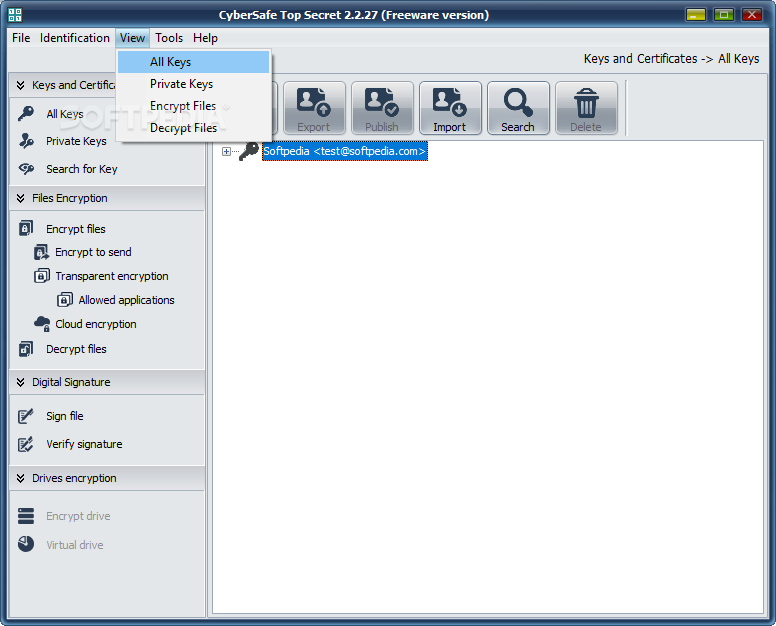The height and width of the screenshot is (626, 776).
Task: Click the Verify signature icon
Action: click(26, 444)
